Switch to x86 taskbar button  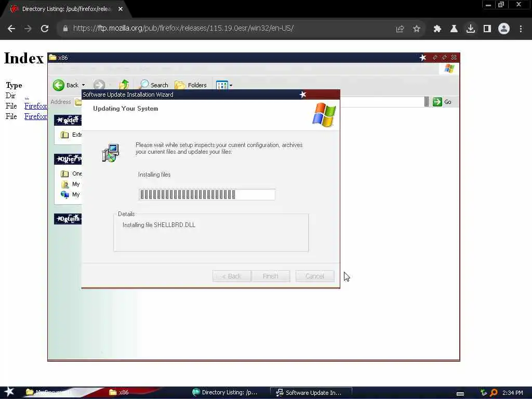119,392
